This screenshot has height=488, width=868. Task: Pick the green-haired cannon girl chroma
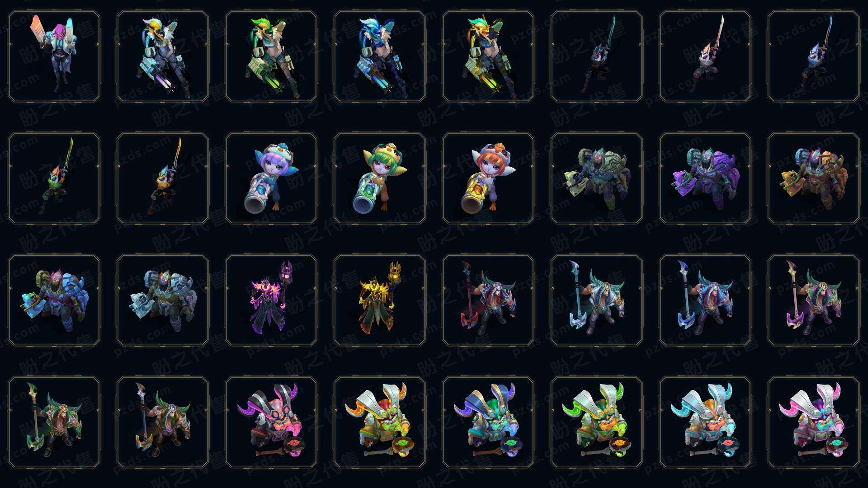pos(380,178)
